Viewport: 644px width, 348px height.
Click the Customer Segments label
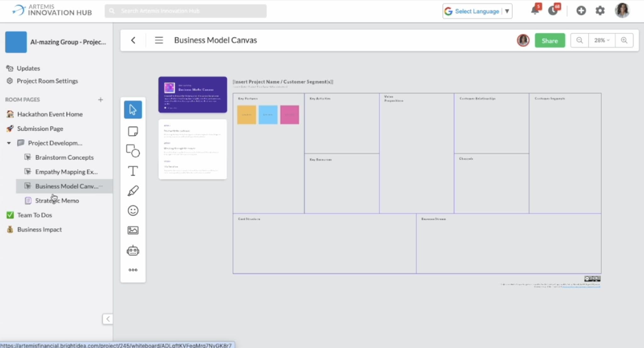point(550,98)
